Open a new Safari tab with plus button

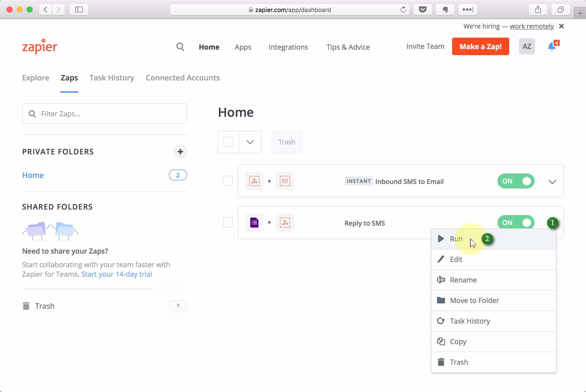coord(580,13)
